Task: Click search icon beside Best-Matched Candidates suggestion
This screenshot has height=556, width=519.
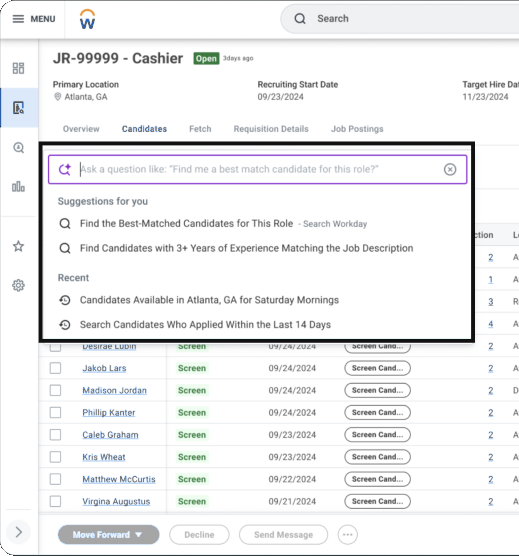Action: (65, 224)
